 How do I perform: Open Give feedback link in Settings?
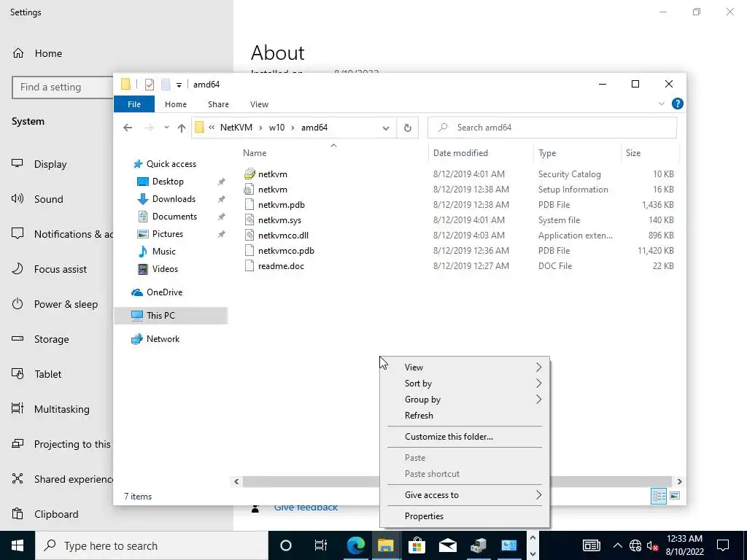[x=306, y=507]
